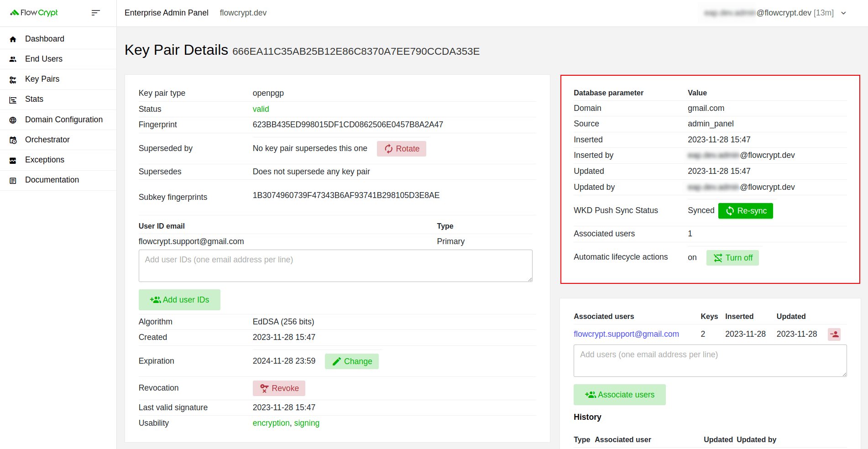Collapse the sidebar with the menu toggle icon
Viewport: 868px width, 449px height.
(95, 13)
